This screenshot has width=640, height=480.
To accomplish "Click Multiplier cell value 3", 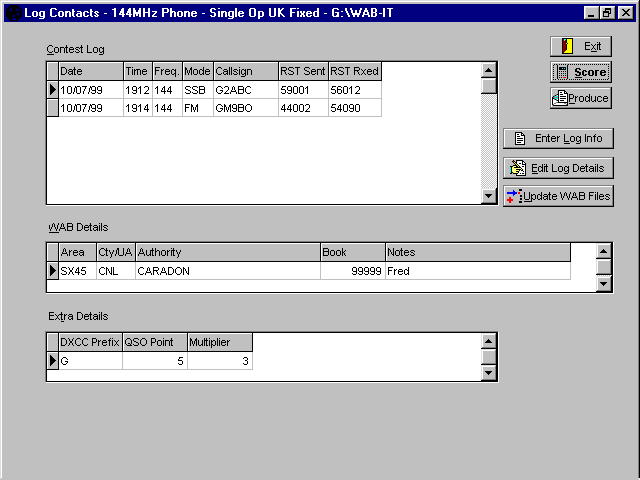I will (x=220, y=360).
